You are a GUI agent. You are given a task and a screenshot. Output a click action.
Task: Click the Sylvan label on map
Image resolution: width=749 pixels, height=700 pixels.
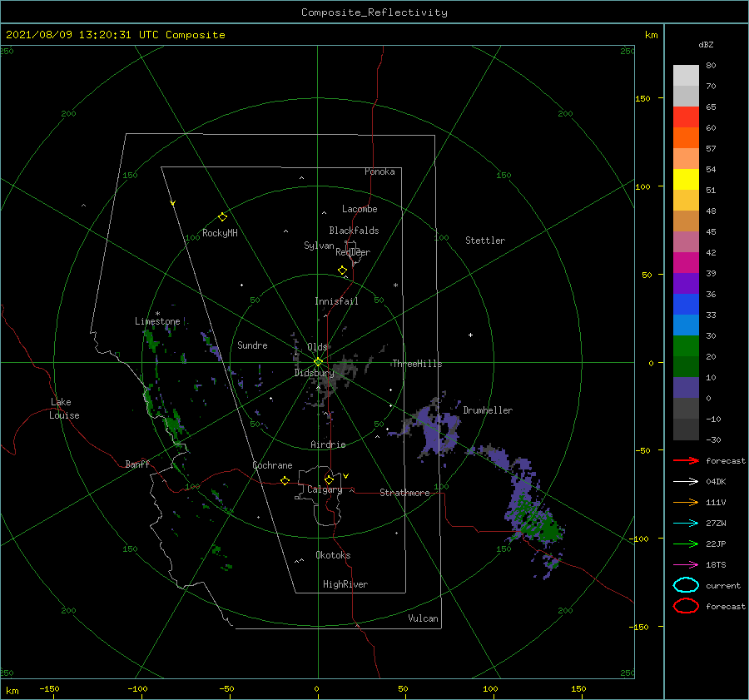319,246
